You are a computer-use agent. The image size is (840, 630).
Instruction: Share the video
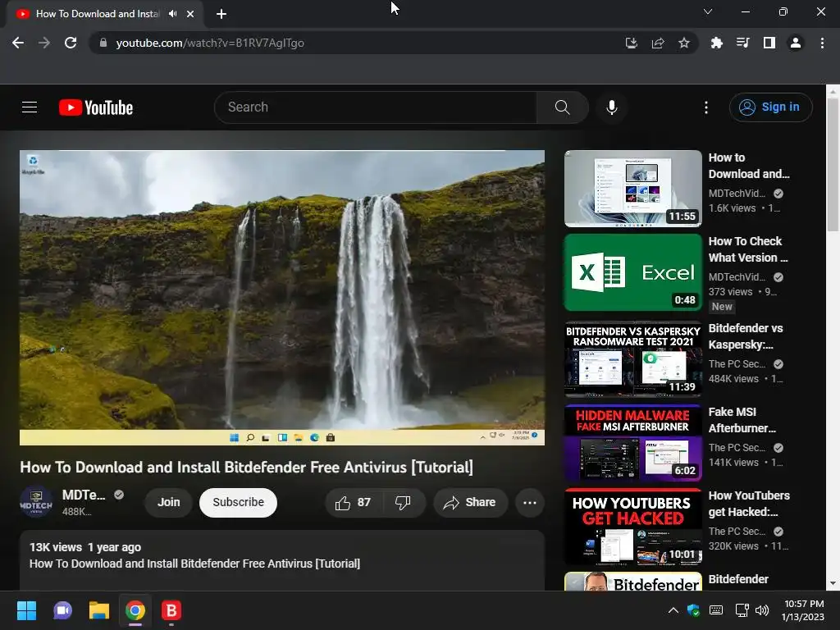pyautogui.click(x=470, y=503)
